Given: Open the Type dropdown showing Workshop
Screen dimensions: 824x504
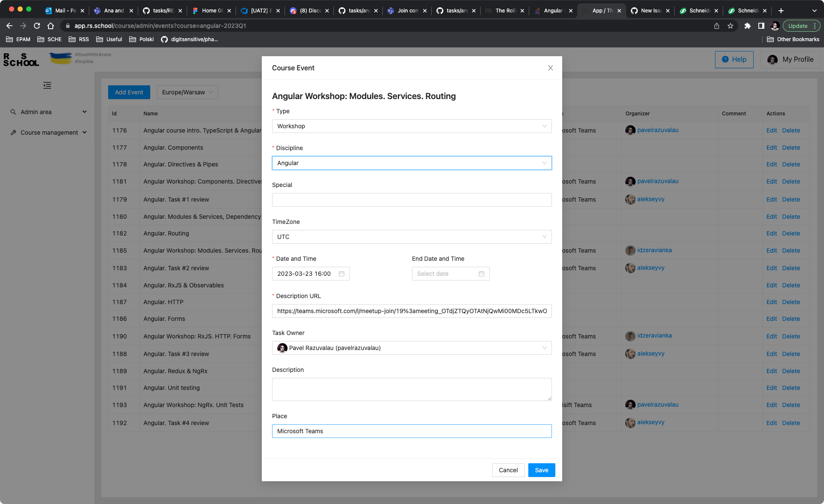Looking at the screenshot, I should [412, 126].
